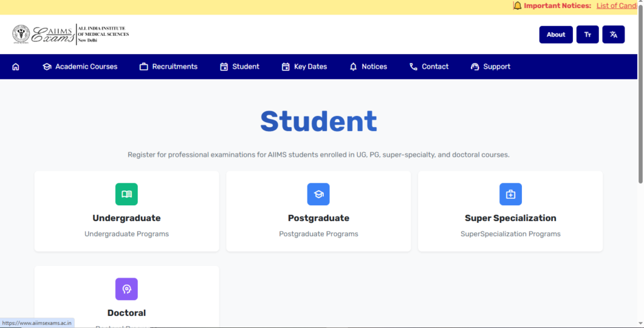Click the medical kit Super Specialization icon
This screenshot has height=328, width=644.
pos(511,194)
